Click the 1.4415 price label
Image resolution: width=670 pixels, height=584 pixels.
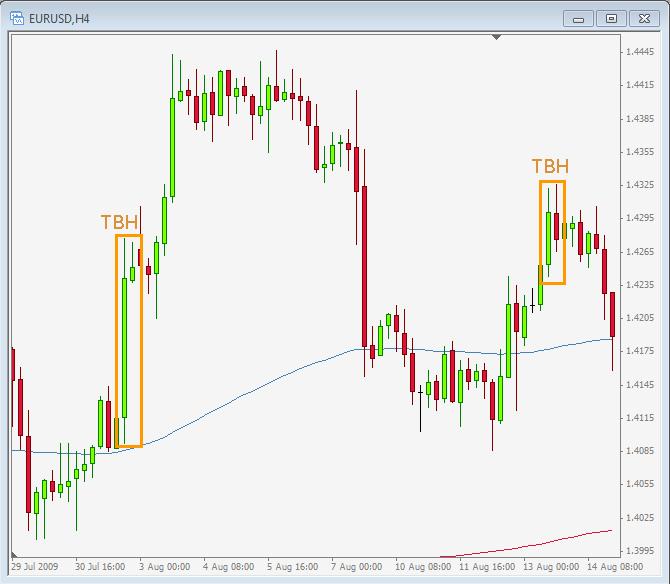pos(640,85)
